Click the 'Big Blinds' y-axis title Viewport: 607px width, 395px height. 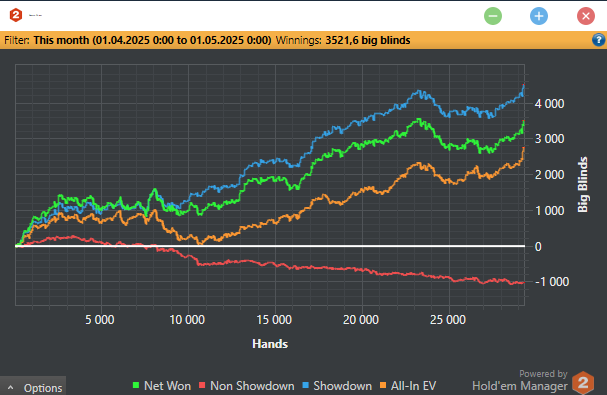coord(583,184)
